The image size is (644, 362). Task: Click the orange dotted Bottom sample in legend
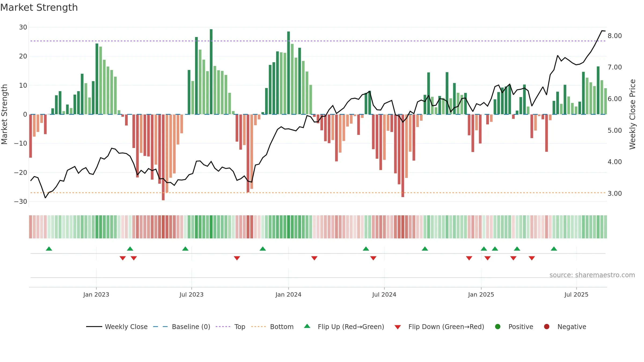tap(259, 327)
